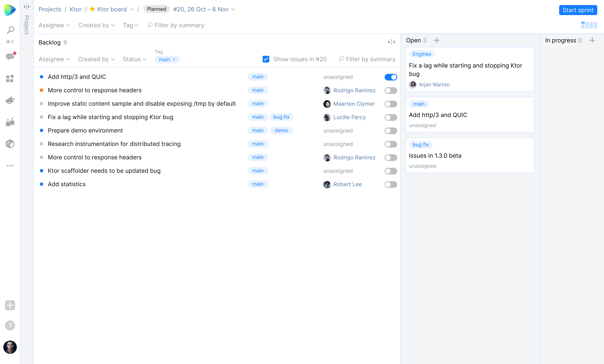604x364 pixels.
Task: Open the top Assignee filter dropdown
Action: pos(54,25)
